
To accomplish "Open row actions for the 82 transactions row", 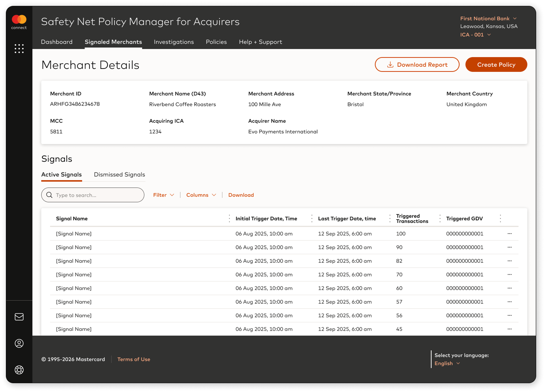I will click(510, 261).
